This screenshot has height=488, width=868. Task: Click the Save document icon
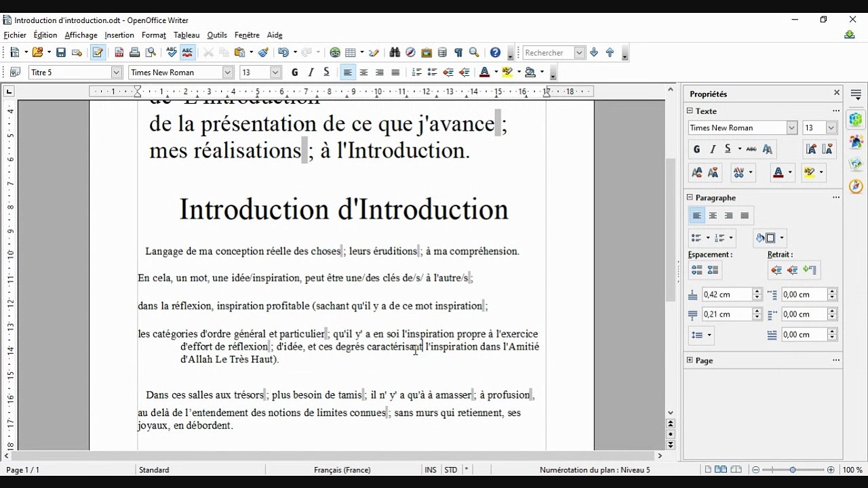click(61, 52)
